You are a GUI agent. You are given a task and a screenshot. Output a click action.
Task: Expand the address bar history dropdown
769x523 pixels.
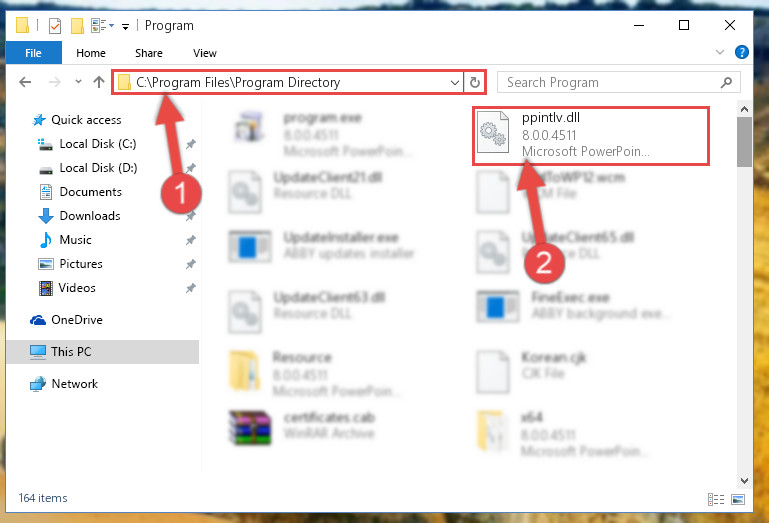455,82
